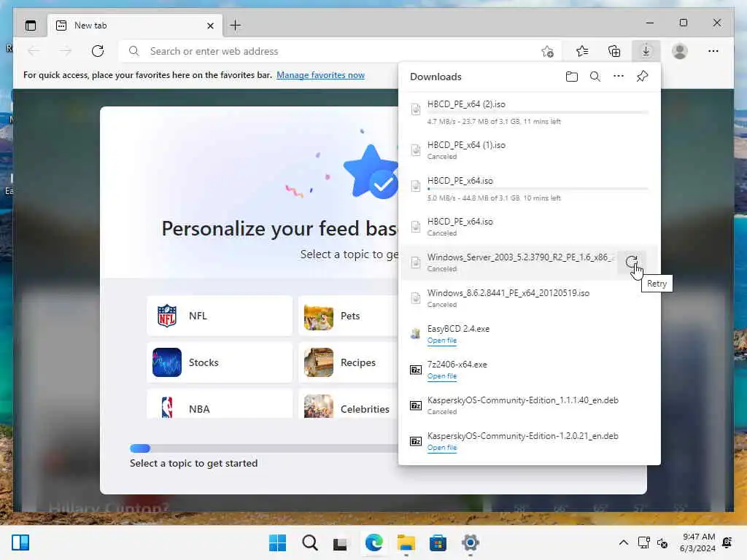The height and width of the screenshot is (560, 747).
Task: Open the Favorites star-list icon
Action: pyautogui.click(x=581, y=51)
